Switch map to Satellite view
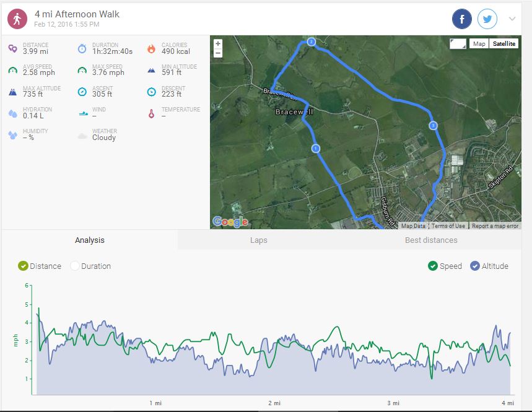This screenshot has width=532, height=412. click(x=504, y=44)
